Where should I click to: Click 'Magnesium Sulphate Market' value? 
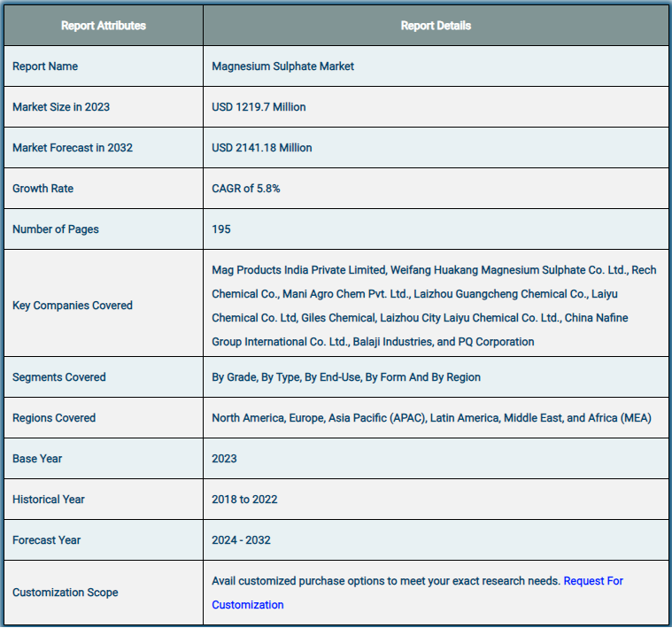coord(282,66)
